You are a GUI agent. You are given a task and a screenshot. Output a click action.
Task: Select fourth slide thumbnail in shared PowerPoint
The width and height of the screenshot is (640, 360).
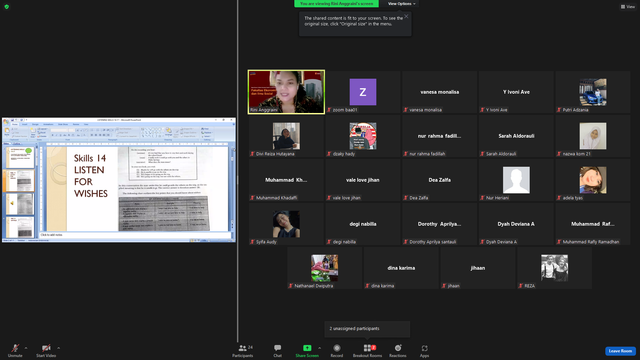point(20,227)
